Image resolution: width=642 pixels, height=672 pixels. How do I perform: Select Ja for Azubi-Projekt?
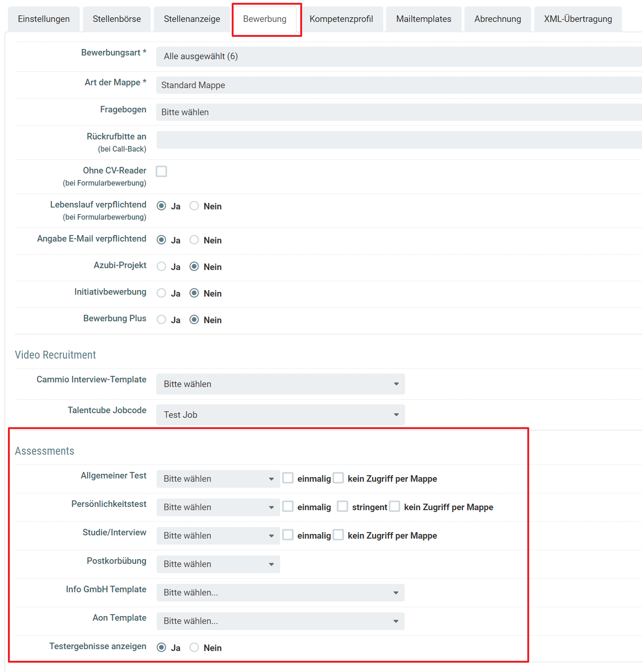click(161, 266)
